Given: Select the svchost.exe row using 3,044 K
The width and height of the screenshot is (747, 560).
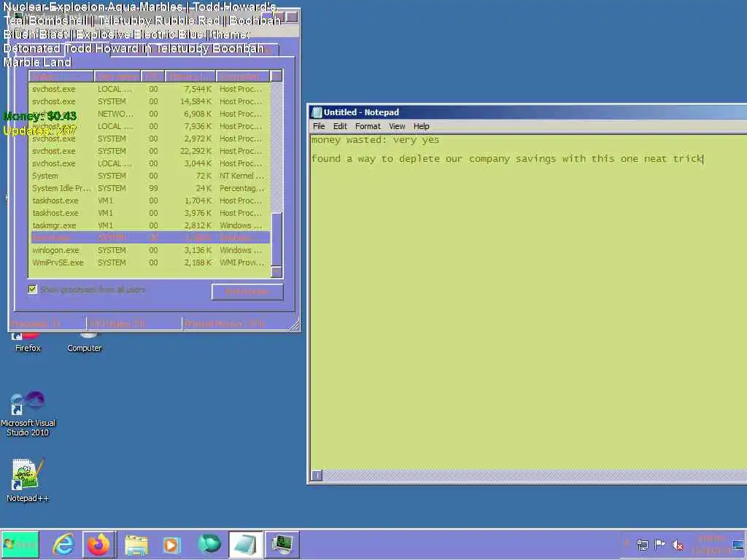Looking at the screenshot, I should point(150,163).
